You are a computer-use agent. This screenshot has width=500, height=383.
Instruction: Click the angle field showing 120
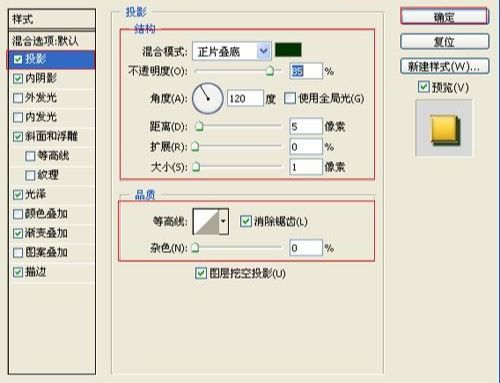click(x=245, y=98)
